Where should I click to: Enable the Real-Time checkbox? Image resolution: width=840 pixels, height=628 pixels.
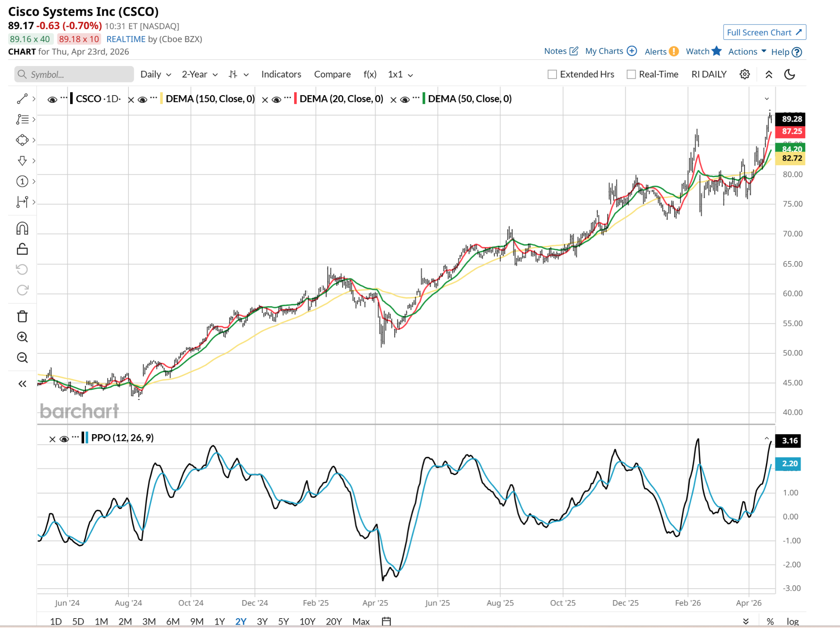[631, 74]
